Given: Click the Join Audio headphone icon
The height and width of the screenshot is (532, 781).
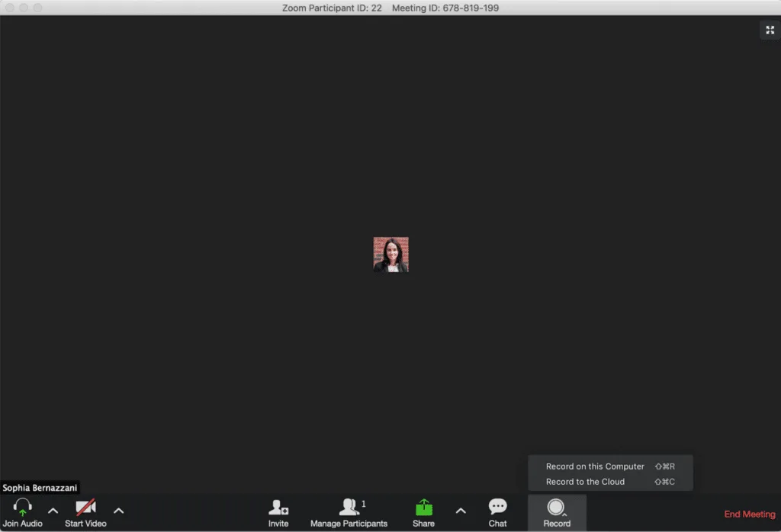Looking at the screenshot, I should coord(23,508).
